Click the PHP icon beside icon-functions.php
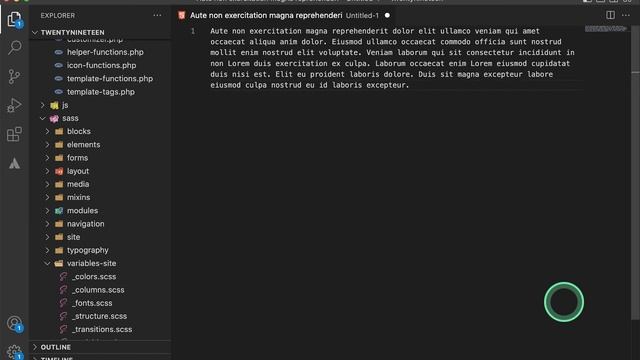 point(59,65)
